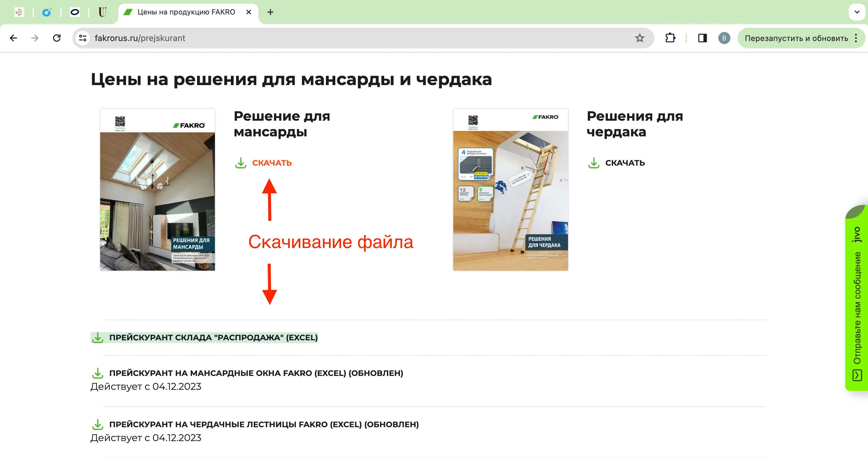Open the profile avatar icon labeled B

pos(724,38)
